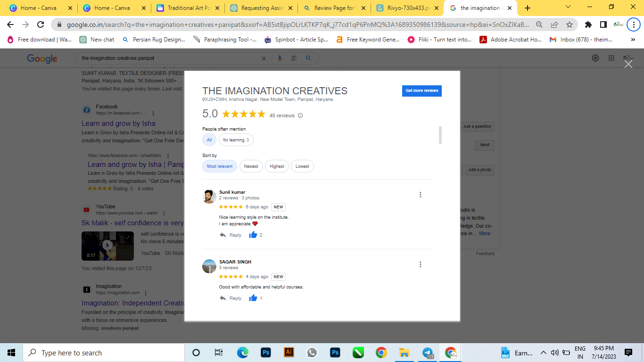Screen dimensions: 644x362
Task: Switch to Review Page for tab
Action: point(334,8)
